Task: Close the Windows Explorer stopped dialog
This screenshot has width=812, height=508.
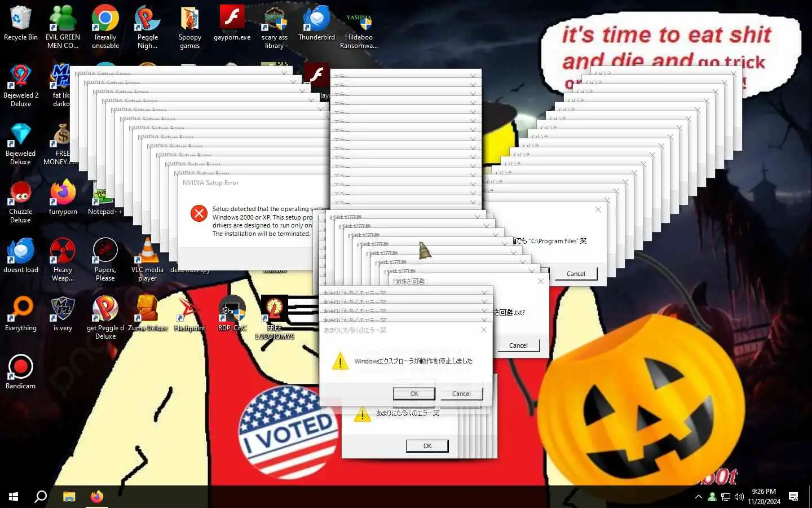Action: [483, 330]
